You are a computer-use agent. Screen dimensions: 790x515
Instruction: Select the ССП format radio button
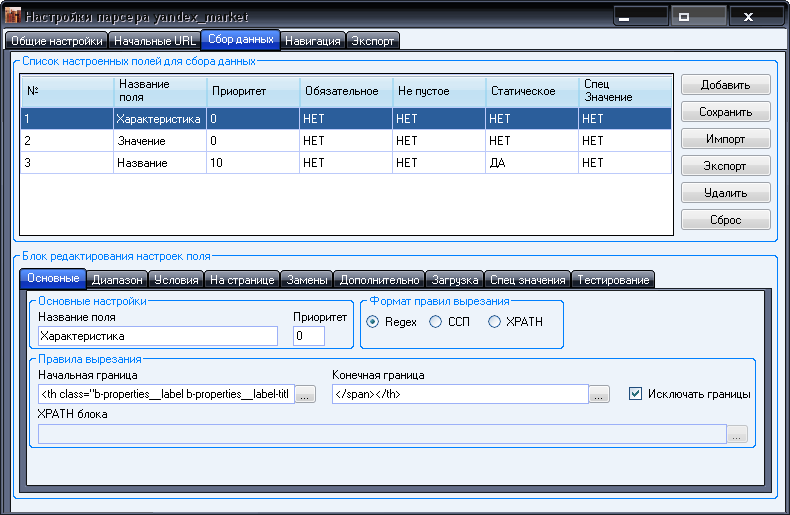pos(435,322)
